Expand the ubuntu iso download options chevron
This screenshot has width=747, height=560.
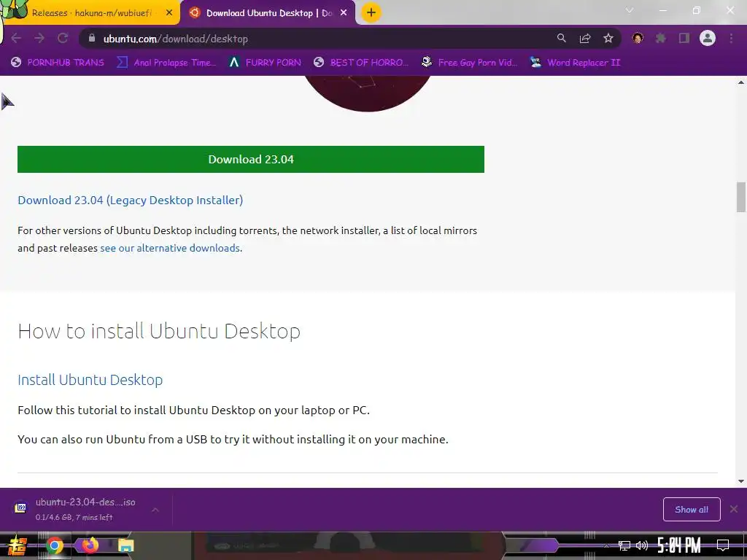(155, 510)
